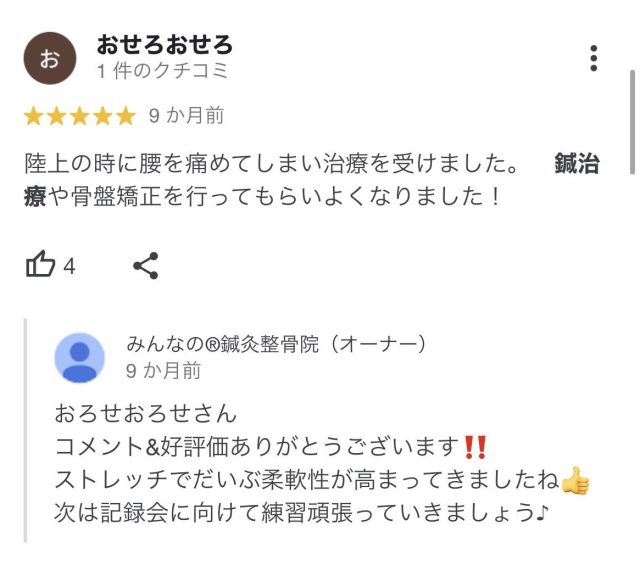
Task: Click the third gold rating star
Action: click(x=80, y=116)
